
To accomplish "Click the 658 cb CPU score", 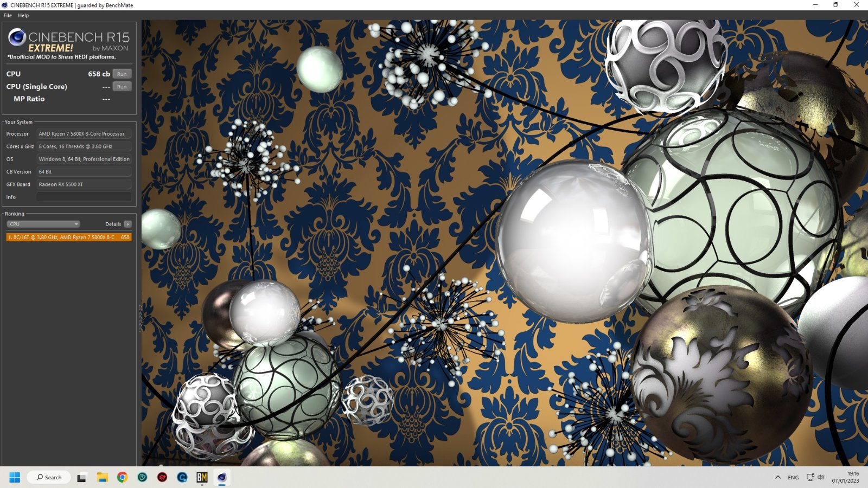I will 99,74.
